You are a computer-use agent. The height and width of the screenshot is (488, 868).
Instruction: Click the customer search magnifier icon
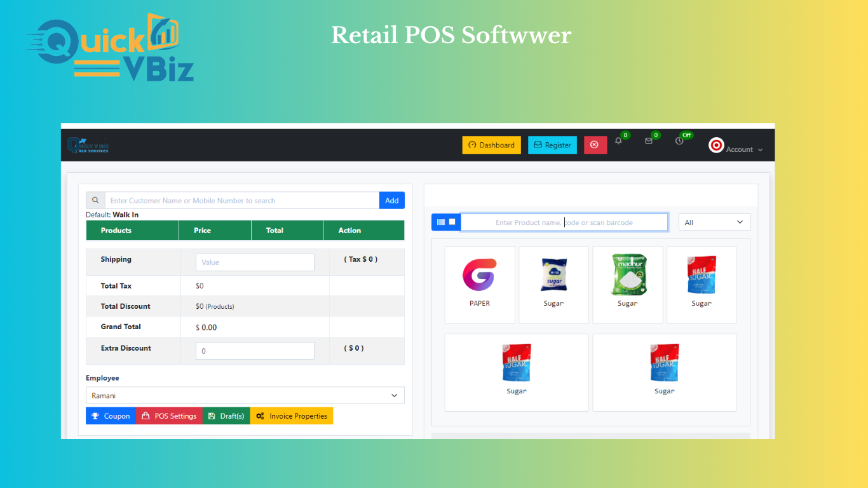pyautogui.click(x=95, y=200)
